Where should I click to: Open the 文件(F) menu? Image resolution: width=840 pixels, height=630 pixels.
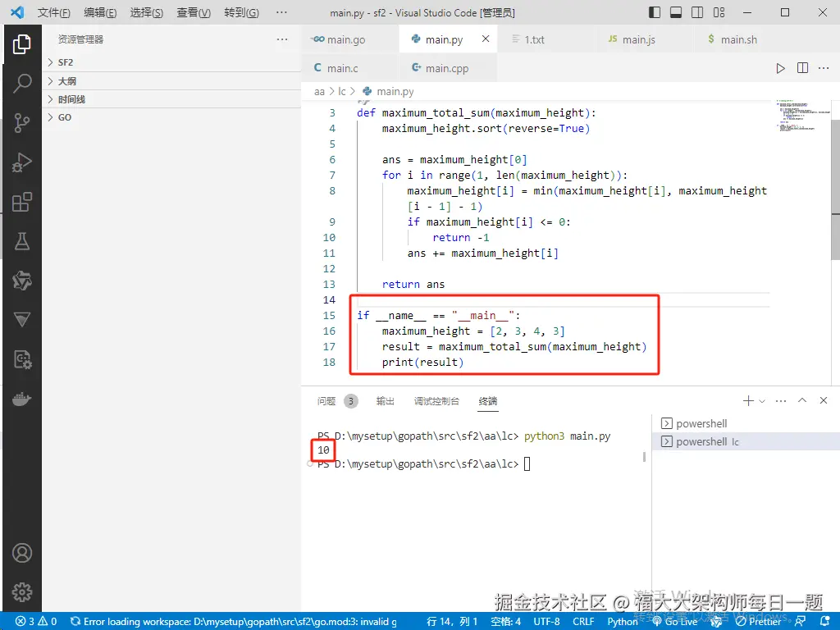click(53, 12)
